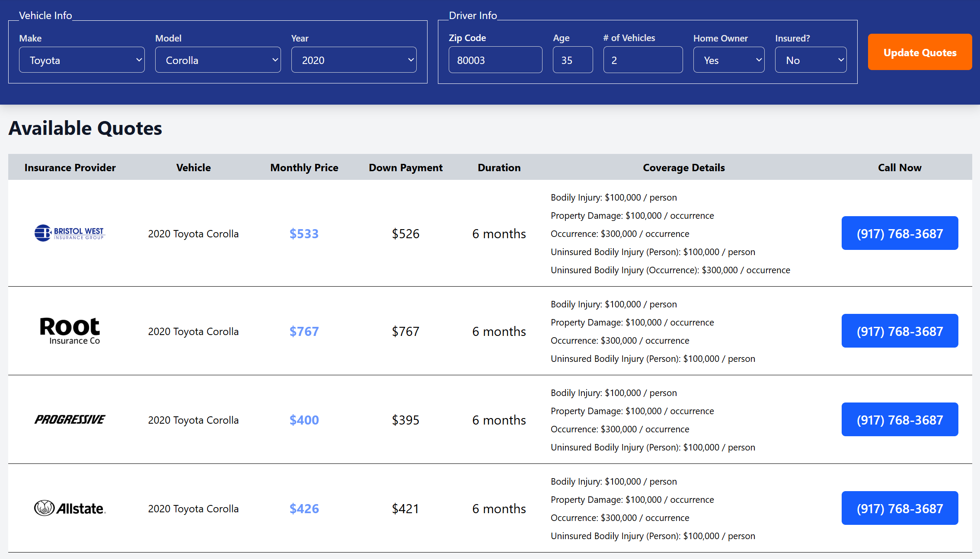This screenshot has height=559, width=980.
Task: Open the Insured? dropdown showing No
Action: tap(811, 60)
